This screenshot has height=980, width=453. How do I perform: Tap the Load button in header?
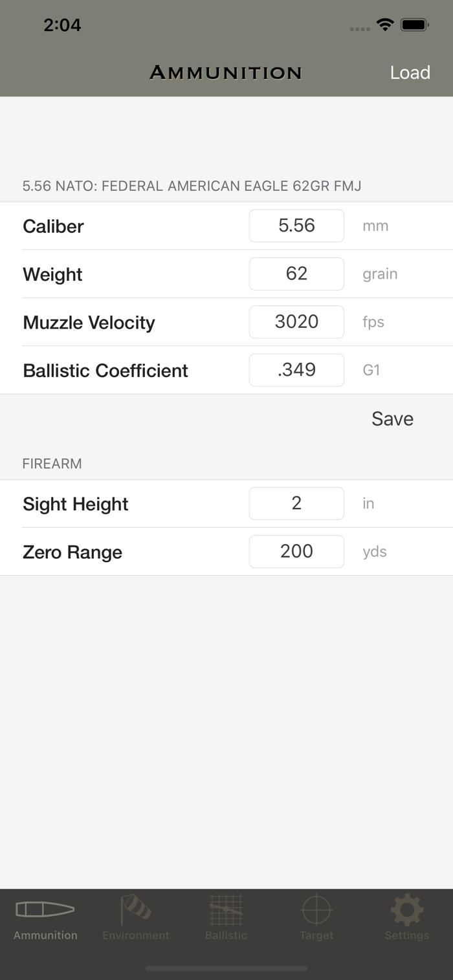pos(410,72)
